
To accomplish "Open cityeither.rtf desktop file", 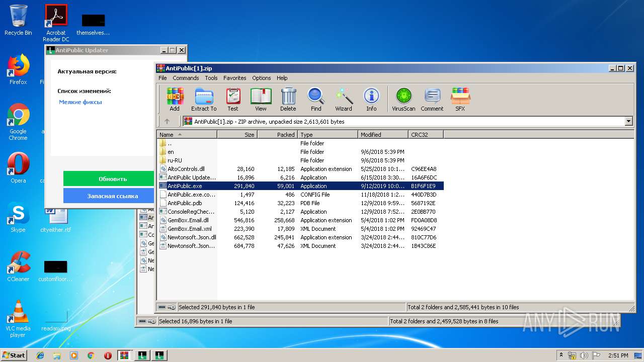I will point(56,220).
